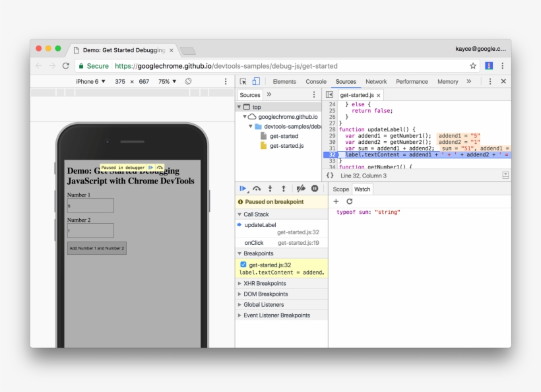
Task: Step over the next function call
Action: click(x=257, y=189)
